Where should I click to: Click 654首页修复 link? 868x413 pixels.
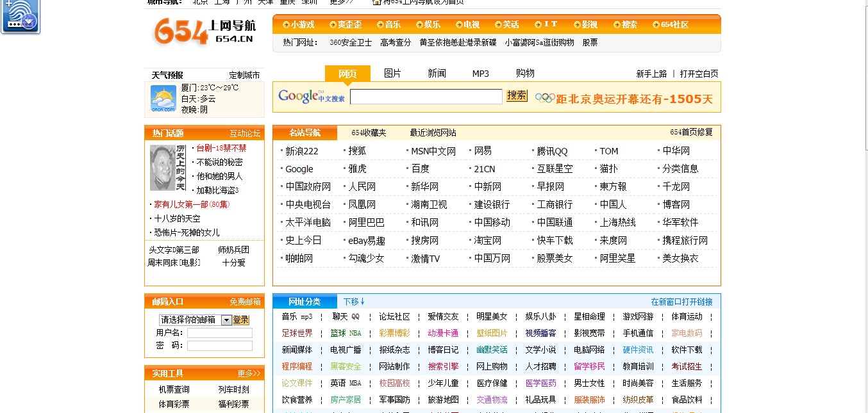pyautogui.click(x=691, y=132)
